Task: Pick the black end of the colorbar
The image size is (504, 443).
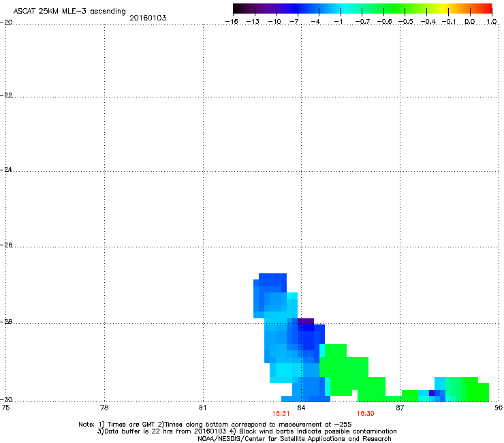Action: 237,8
